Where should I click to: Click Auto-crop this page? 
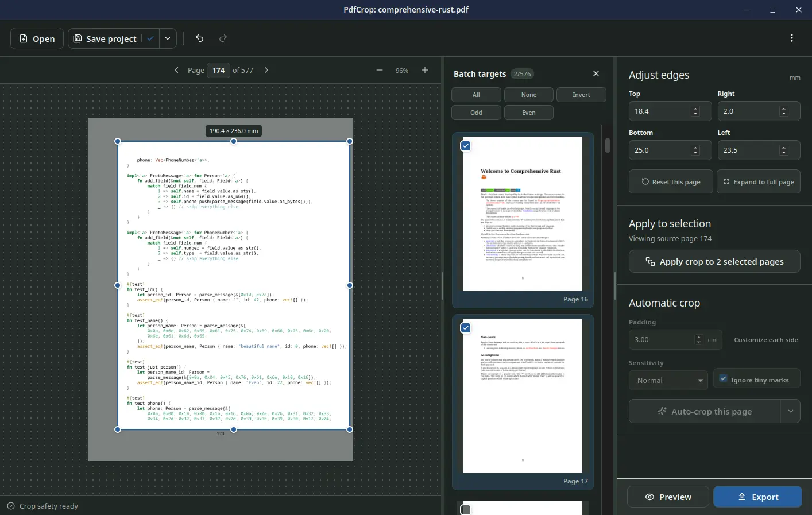(x=705, y=412)
